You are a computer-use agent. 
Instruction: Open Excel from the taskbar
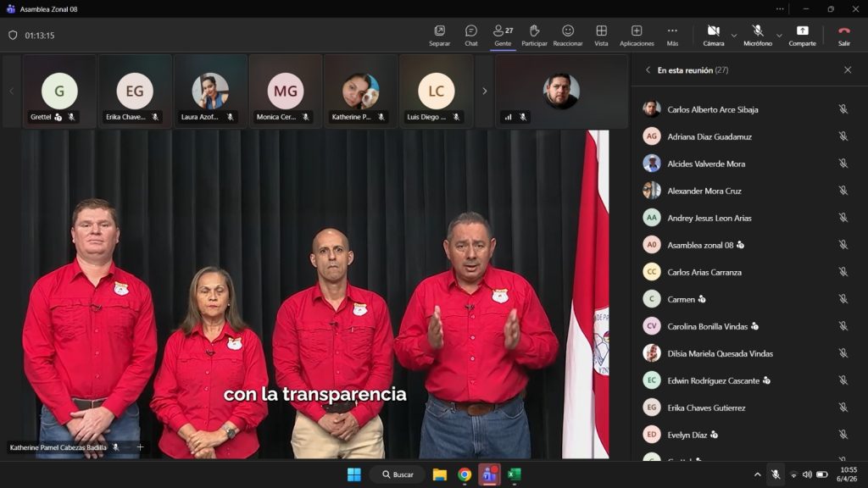[x=514, y=474]
